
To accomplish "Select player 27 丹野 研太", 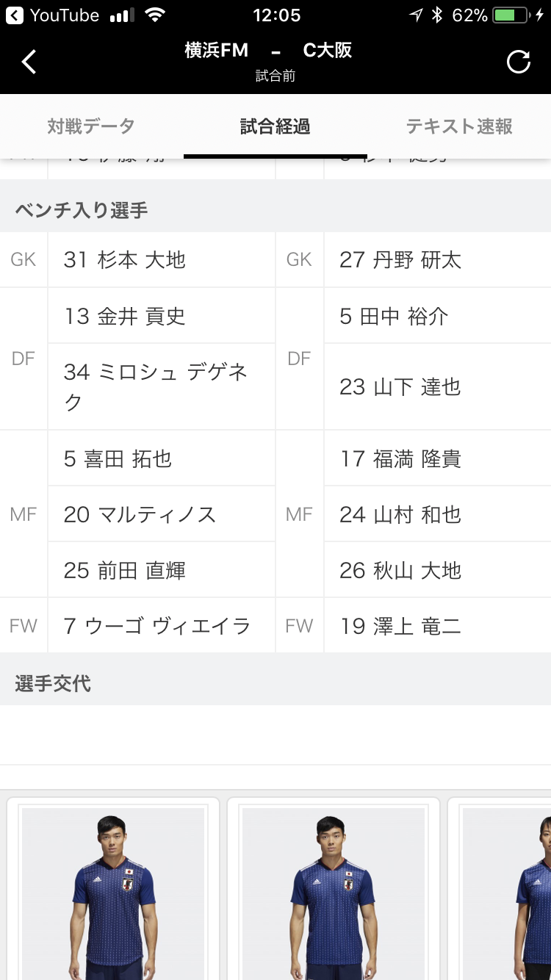I will tap(400, 259).
